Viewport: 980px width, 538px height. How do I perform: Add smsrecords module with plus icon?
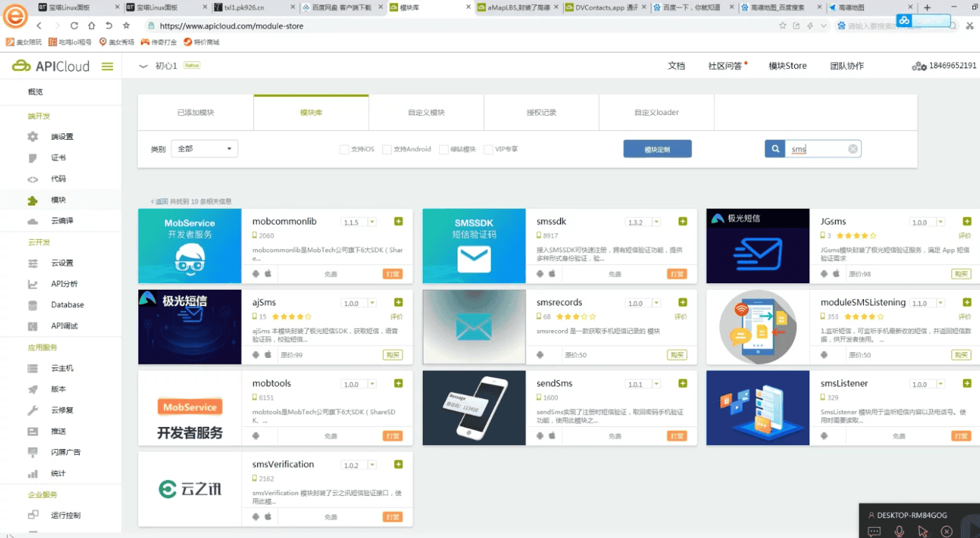(683, 302)
